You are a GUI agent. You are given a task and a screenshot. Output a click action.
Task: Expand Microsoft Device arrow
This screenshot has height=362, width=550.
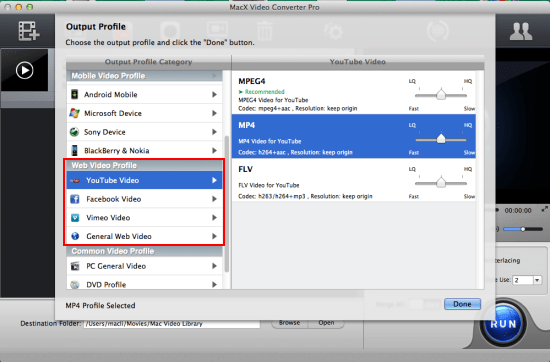tap(214, 113)
